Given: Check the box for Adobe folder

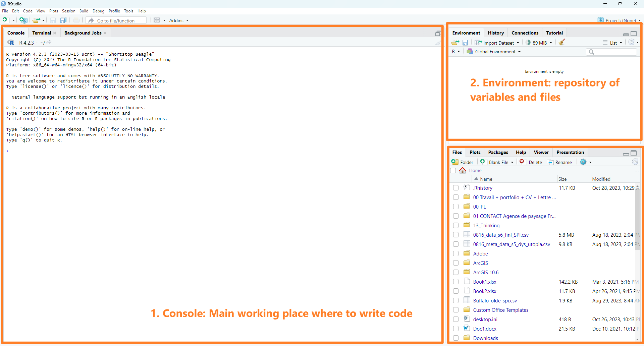Looking at the screenshot, I should 456,253.
